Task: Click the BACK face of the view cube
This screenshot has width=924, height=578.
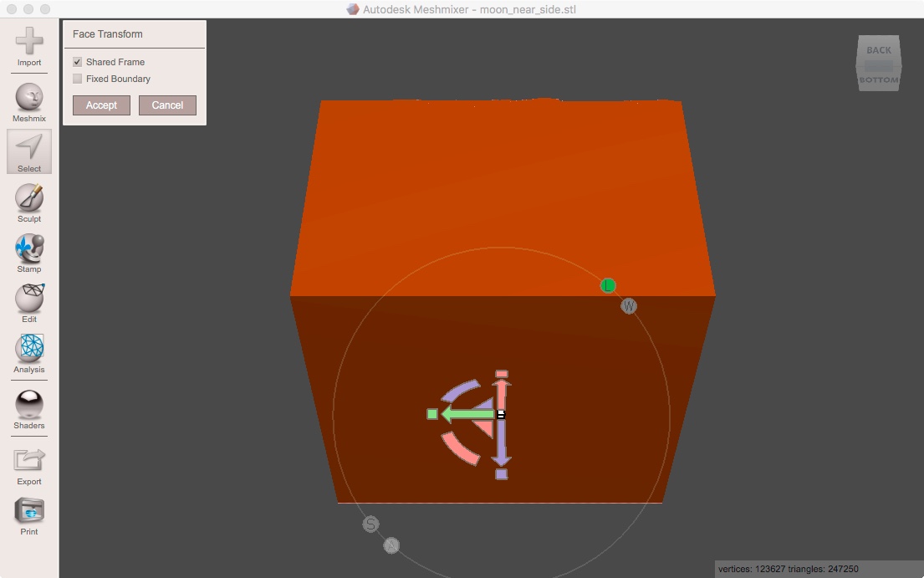Action: coord(878,50)
